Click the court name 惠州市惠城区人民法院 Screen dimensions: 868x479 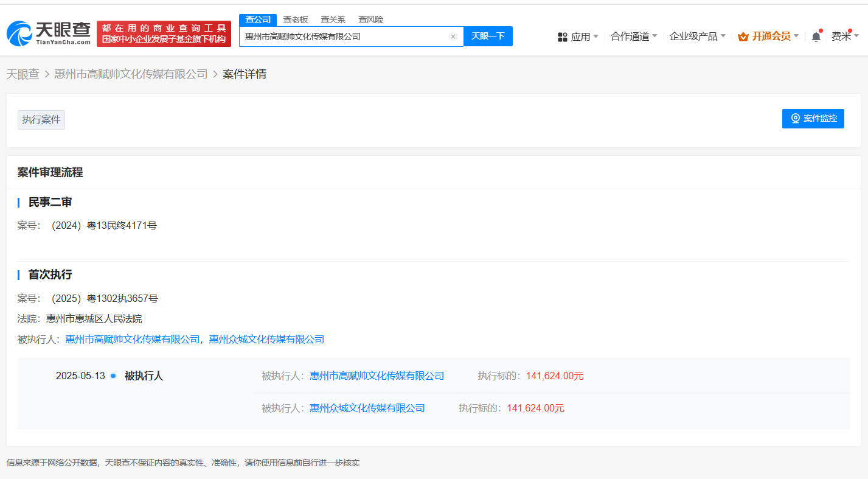point(94,319)
